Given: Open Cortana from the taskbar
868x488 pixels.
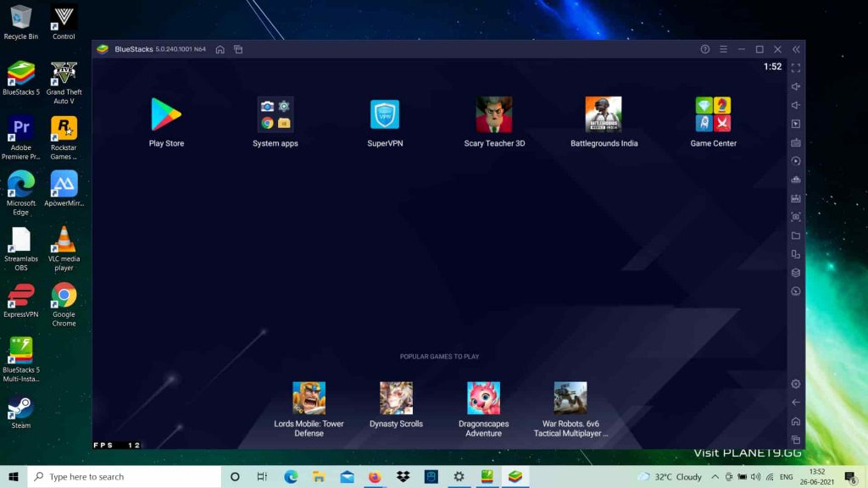Looking at the screenshot, I should coord(235,476).
